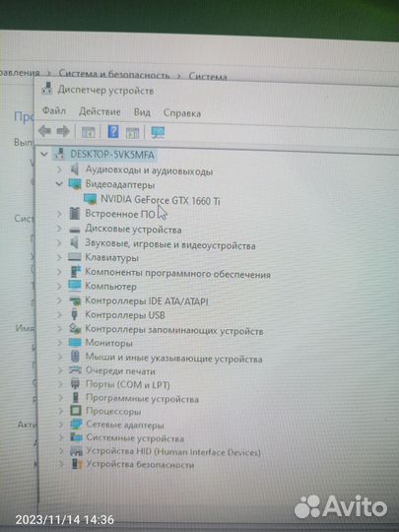
Task: Click the Forward arrow toolbar icon
Action: tap(63, 131)
